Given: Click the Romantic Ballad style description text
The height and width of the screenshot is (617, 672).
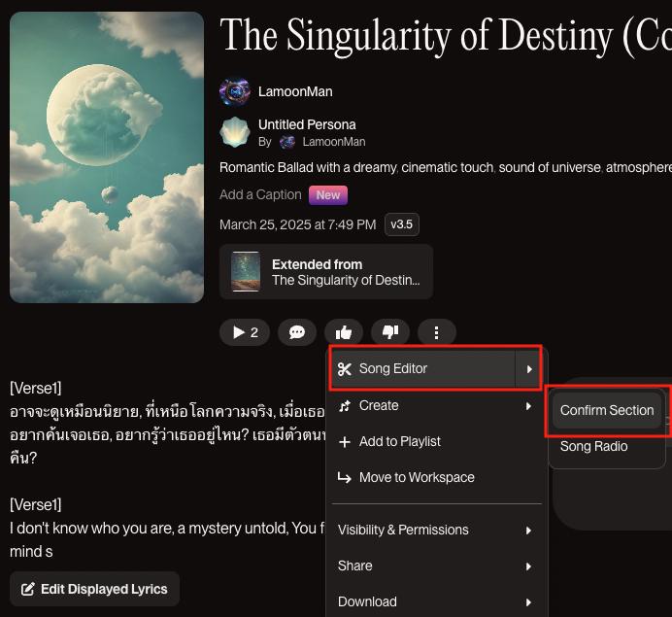Looking at the screenshot, I should click(446, 167).
